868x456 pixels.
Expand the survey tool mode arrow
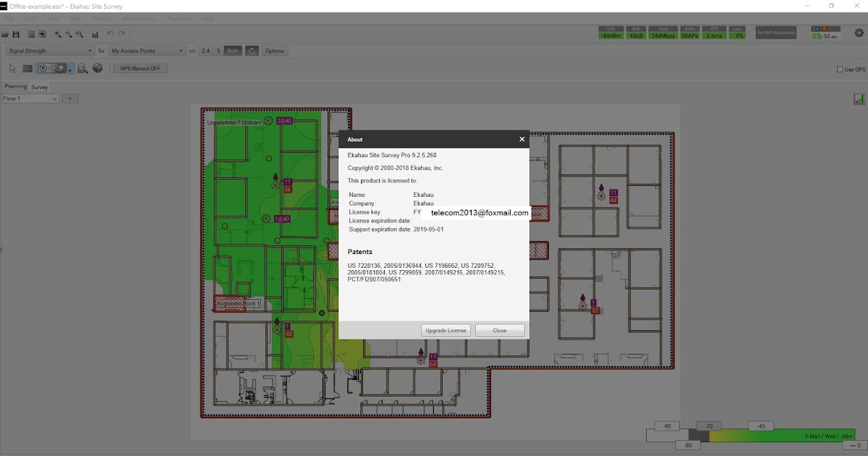point(70,69)
